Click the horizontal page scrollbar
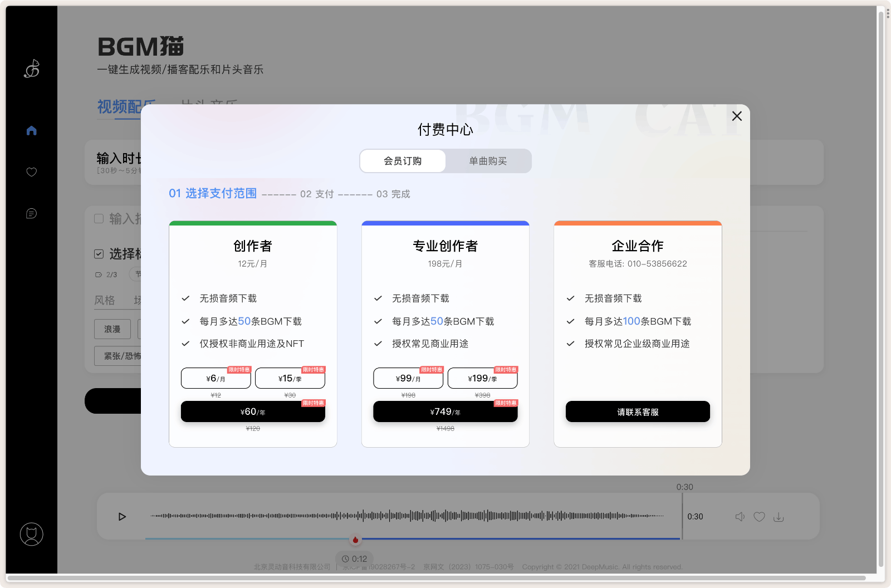 (x=437, y=578)
